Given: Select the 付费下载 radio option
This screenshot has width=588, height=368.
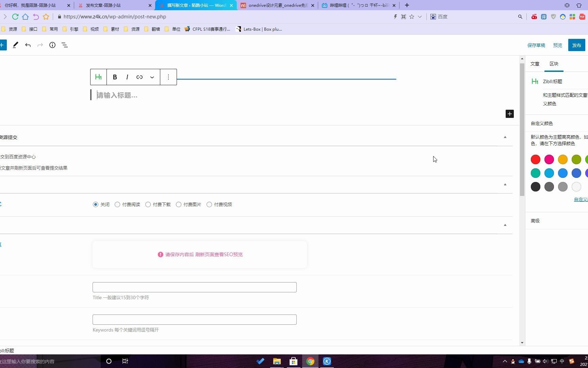Looking at the screenshot, I should [148, 204].
